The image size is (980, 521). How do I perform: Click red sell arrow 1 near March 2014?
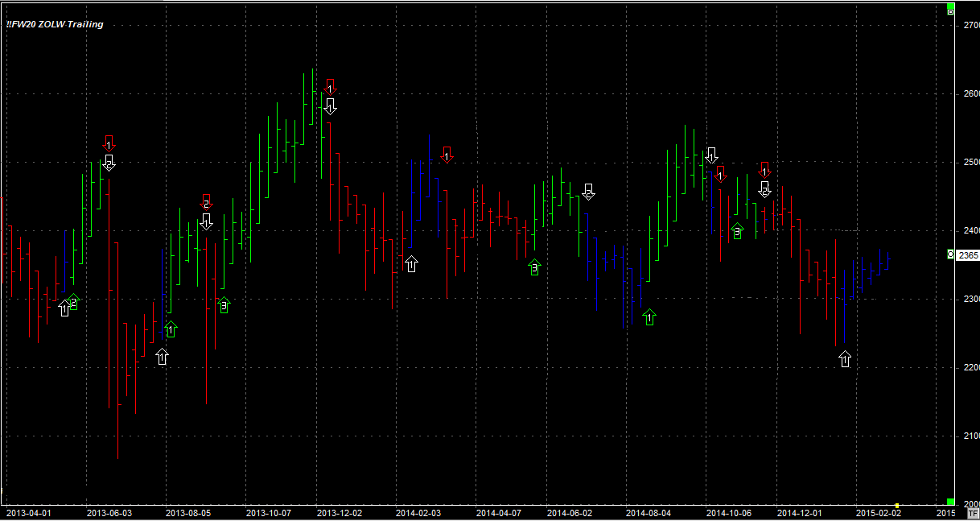pyautogui.click(x=447, y=154)
